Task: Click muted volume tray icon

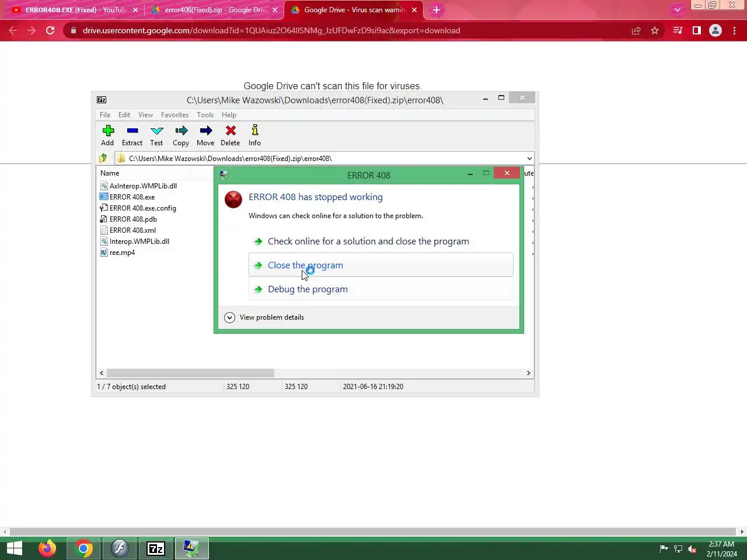Action: (x=693, y=549)
